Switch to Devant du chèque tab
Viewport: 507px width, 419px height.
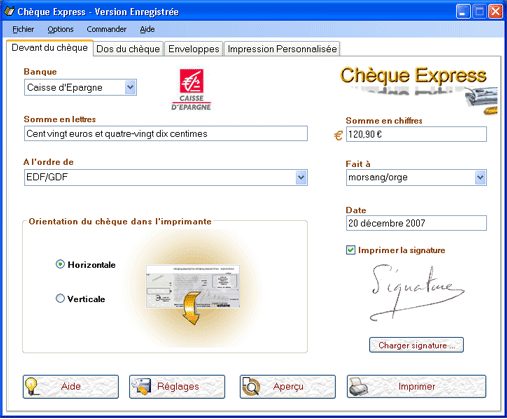coord(50,48)
